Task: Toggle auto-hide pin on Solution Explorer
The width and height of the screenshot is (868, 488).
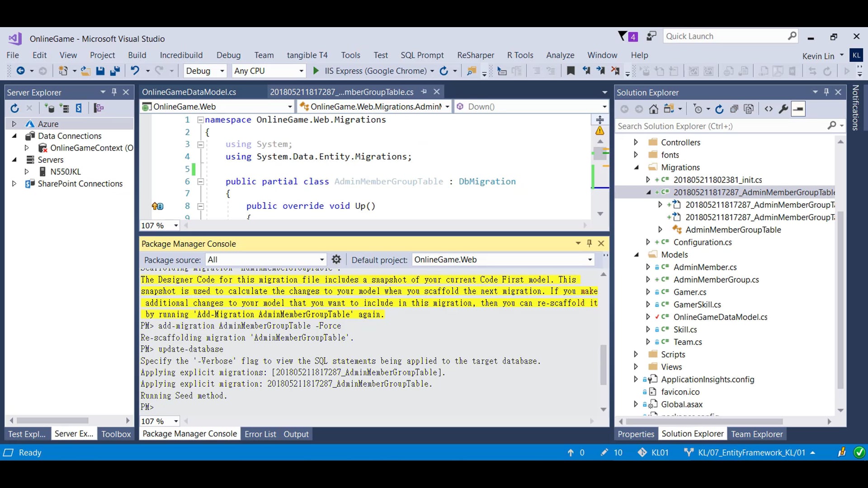Action: coord(826,92)
